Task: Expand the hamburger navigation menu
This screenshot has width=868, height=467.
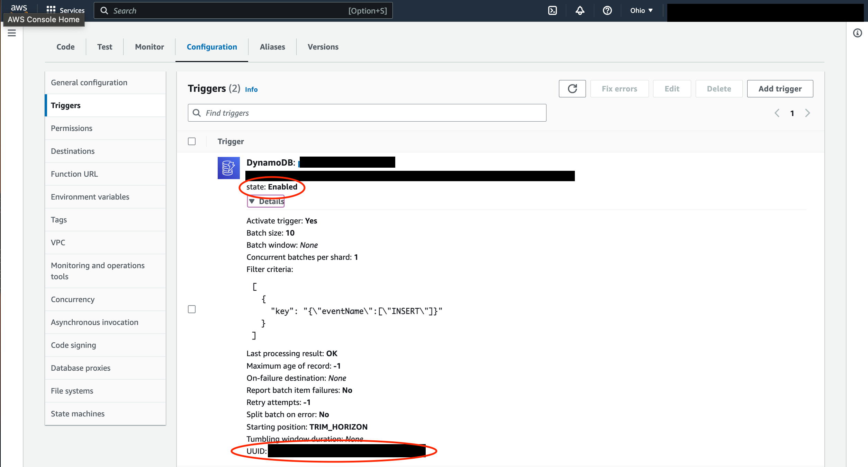Action: click(12, 33)
